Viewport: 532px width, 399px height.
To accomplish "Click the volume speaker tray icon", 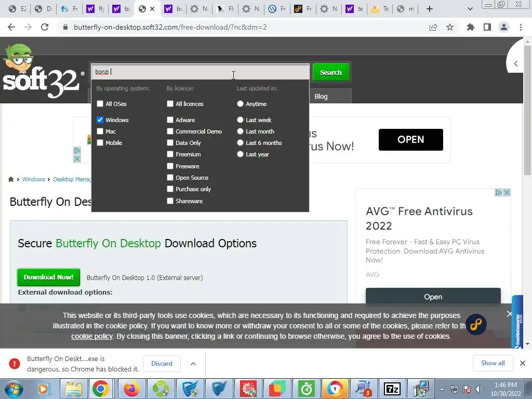I will (480, 389).
